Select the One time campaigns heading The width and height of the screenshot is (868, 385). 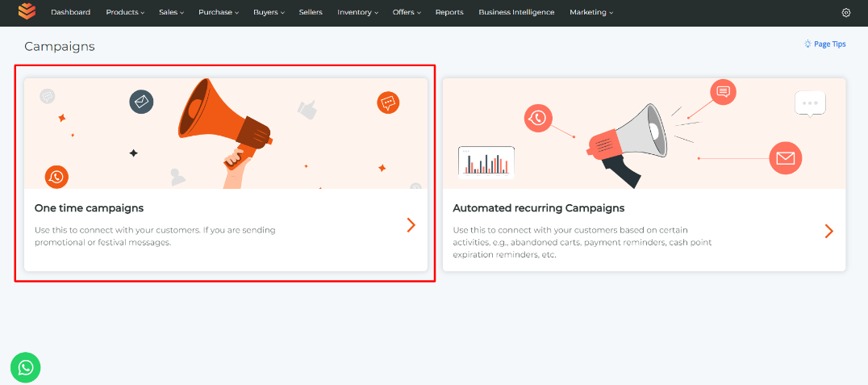(89, 208)
